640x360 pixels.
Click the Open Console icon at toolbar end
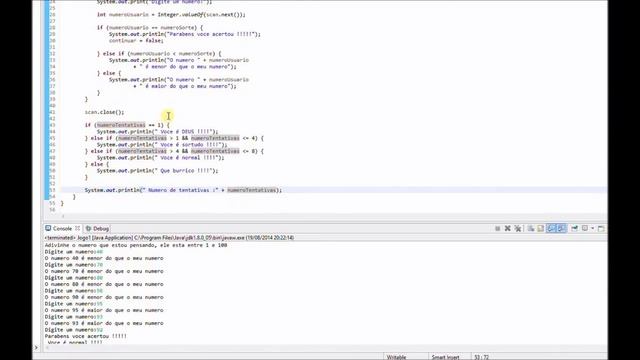pos(601,229)
